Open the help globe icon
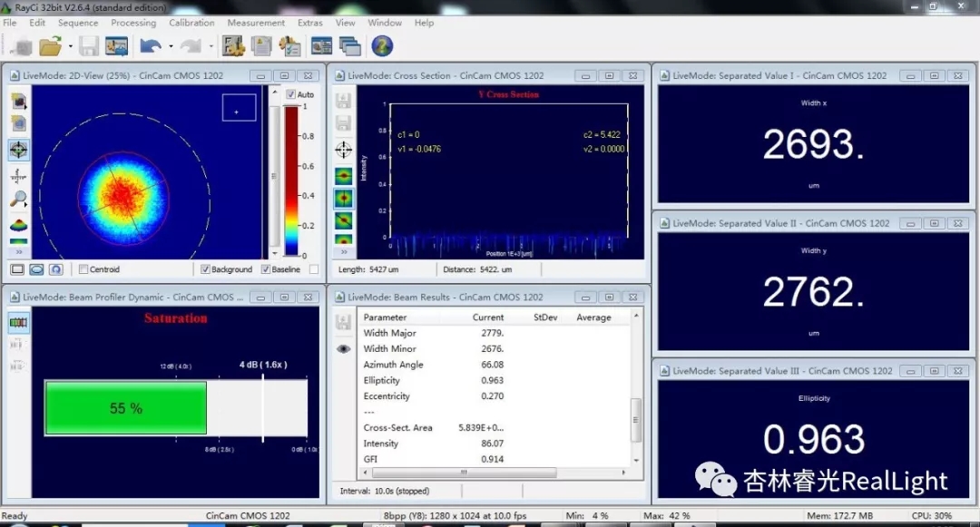 pyautogui.click(x=382, y=45)
